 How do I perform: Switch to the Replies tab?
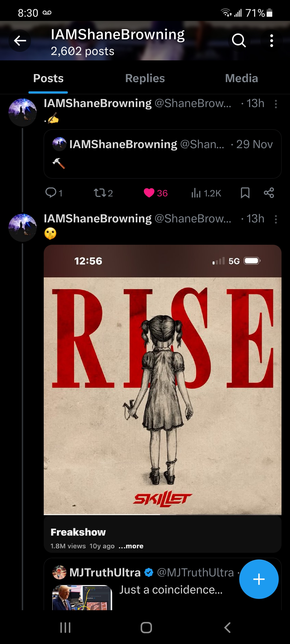click(x=145, y=78)
